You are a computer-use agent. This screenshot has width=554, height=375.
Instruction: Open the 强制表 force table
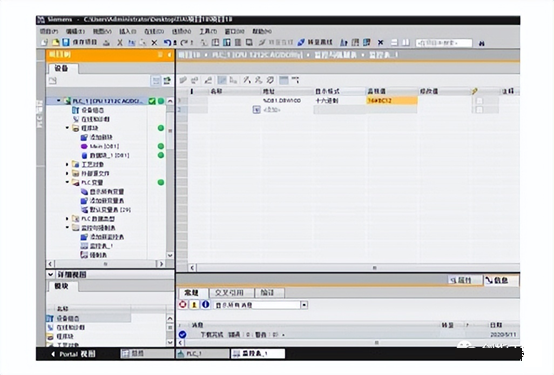coord(98,255)
